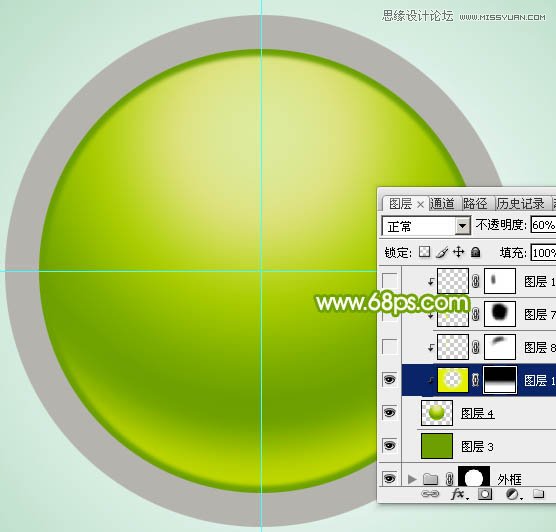This screenshot has height=532, width=556.
Task: Create a new group with folder button
Action: [x=538, y=494]
